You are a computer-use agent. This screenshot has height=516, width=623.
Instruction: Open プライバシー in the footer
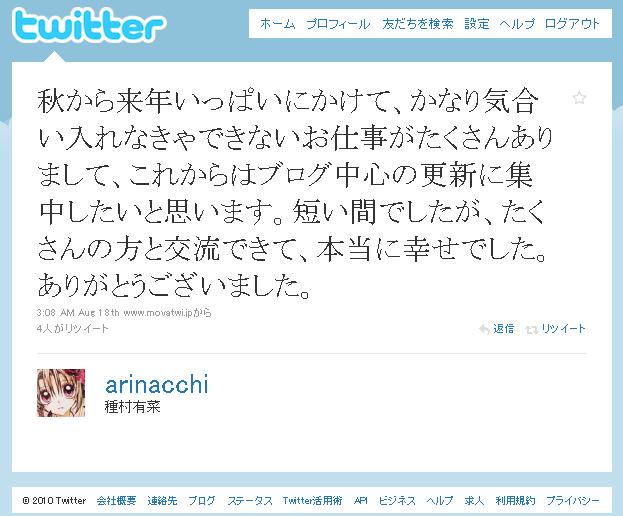coord(573,501)
